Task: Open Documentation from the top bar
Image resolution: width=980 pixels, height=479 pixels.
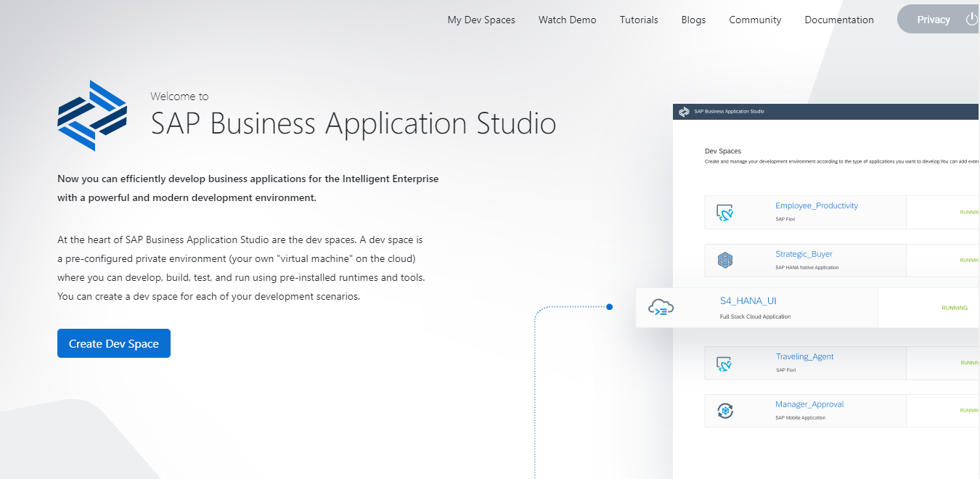Action: click(839, 20)
